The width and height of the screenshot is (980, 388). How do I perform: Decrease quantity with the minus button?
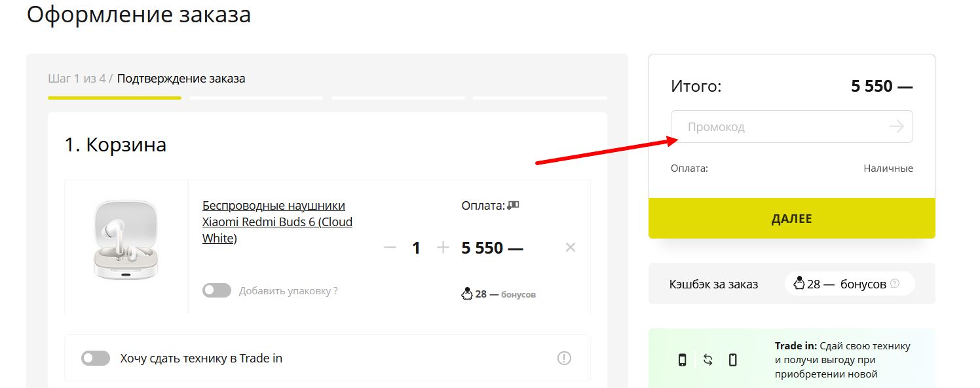coord(390,248)
